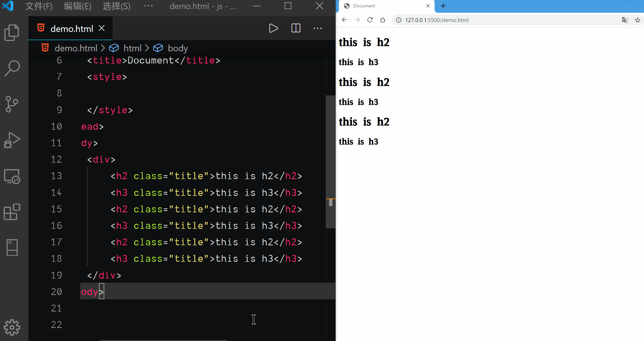This screenshot has height=341, width=644.
Task: Close the demo.html editor tab
Action: [x=102, y=28]
